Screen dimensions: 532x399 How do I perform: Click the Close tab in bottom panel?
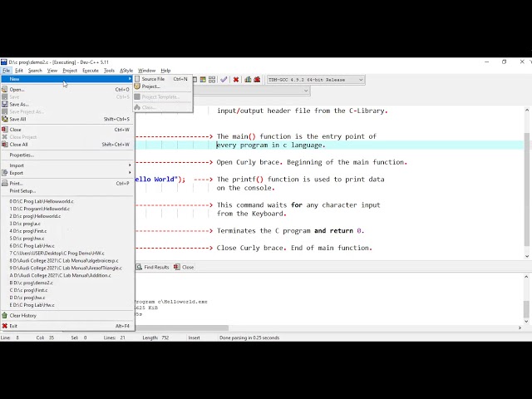tap(184, 268)
